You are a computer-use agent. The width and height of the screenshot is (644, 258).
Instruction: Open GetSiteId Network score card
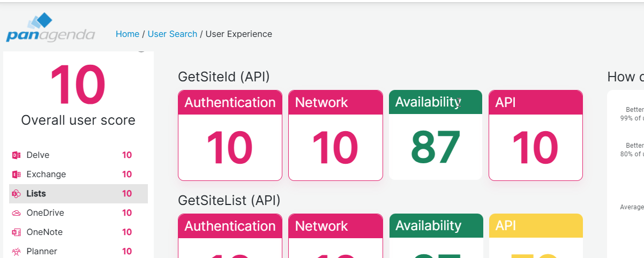point(335,135)
